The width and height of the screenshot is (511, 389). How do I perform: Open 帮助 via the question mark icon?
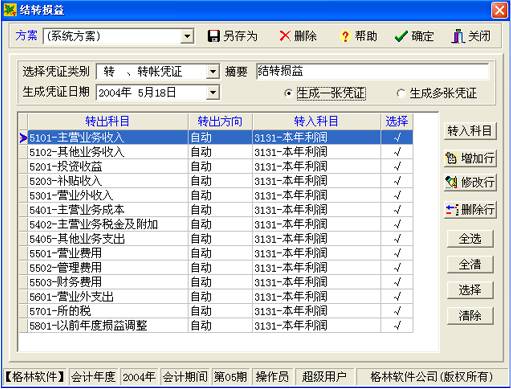click(x=345, y=36)
